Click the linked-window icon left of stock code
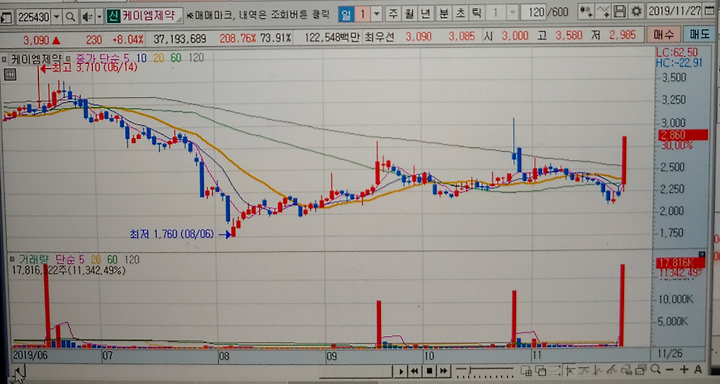Screen dimensions: 720x384 click(x=6, y=17)
